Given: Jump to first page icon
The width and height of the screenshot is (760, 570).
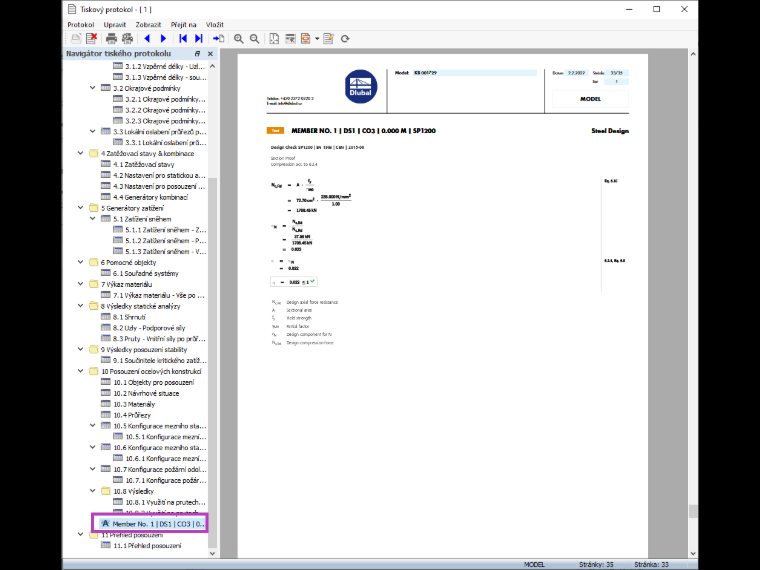Looking at the screenshot, I should tap(183, 39).
